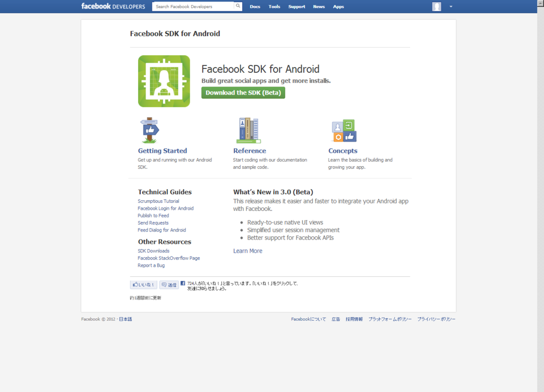Open SDK Downloads link
Screen dimensions: 544x392
pos(154,251)
